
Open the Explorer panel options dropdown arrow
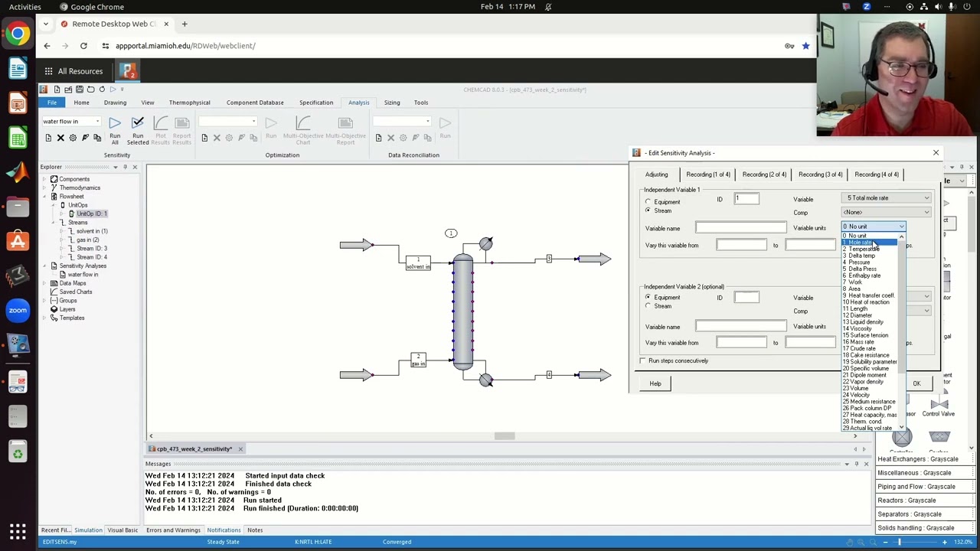point(116,167)
